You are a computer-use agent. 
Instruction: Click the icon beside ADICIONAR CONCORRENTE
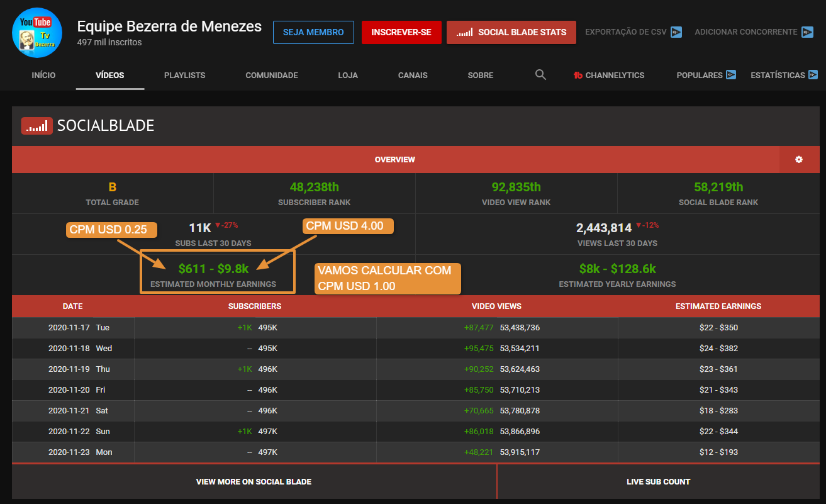click(807, 32)
